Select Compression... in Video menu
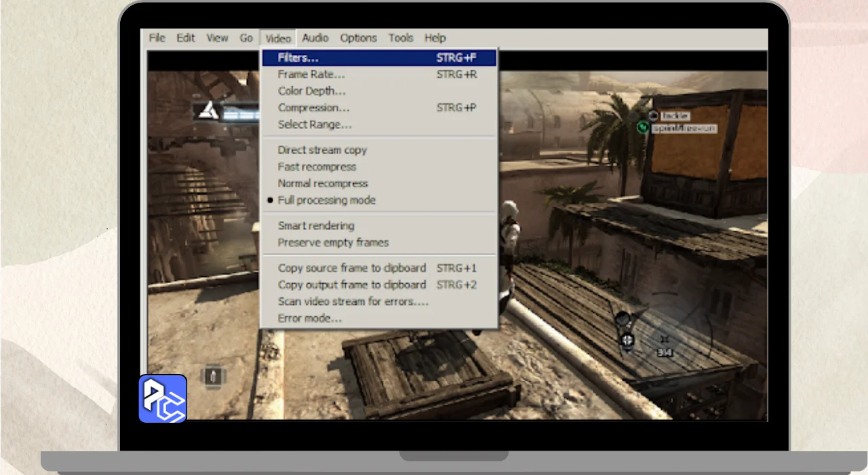Image resolution: width=868 pixels, height=475 pixels. pyautogui.click(x=313, y=108)
